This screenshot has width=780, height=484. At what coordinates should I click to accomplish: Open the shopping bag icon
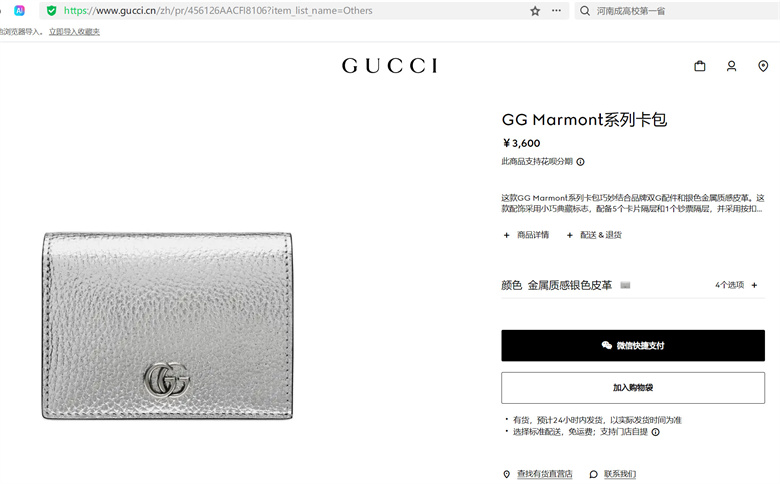click(x=699, y=66)
